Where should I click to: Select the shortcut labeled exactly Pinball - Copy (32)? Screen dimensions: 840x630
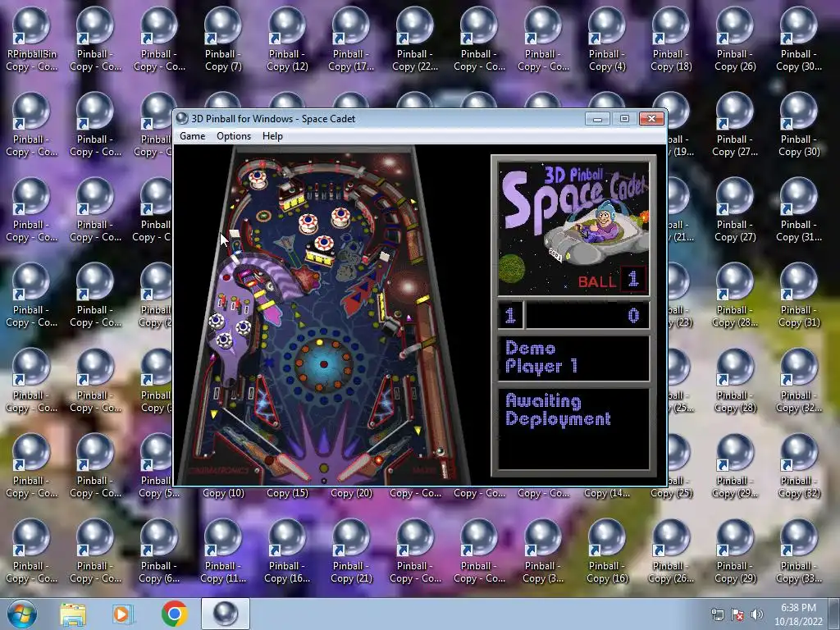(x=799, y=467)
